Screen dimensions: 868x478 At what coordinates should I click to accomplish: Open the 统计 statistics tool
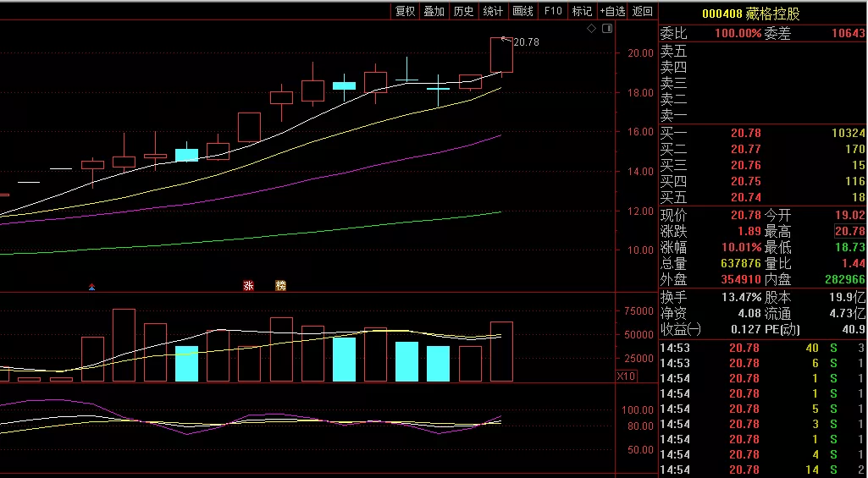click(493, 11)
